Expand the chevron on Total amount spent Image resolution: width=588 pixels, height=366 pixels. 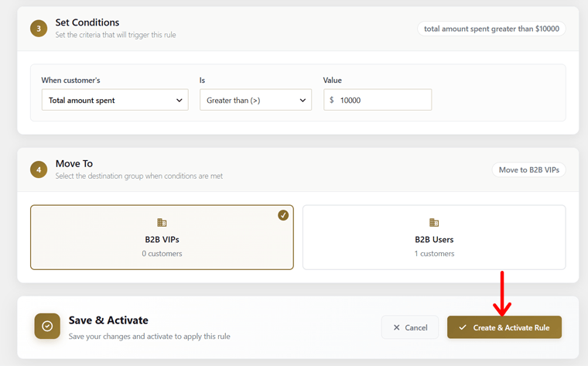pyautogui.click(x=179, y=100)
